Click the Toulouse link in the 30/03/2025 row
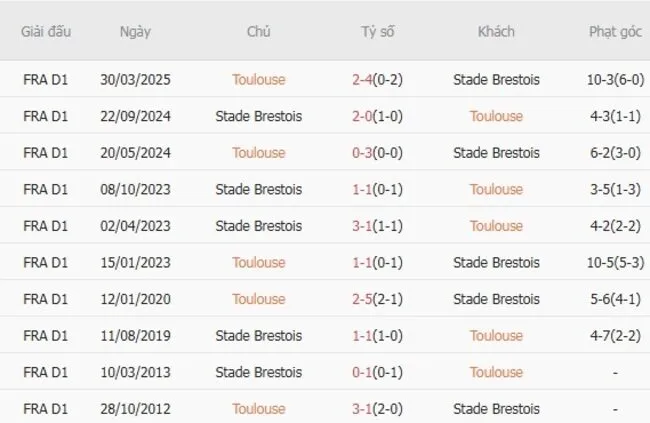The image size is (650, 423). (x=258, y=79)
